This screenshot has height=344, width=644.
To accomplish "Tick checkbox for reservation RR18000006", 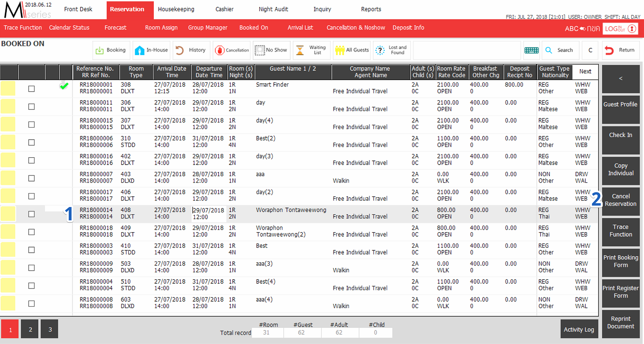I will point(31,142).
